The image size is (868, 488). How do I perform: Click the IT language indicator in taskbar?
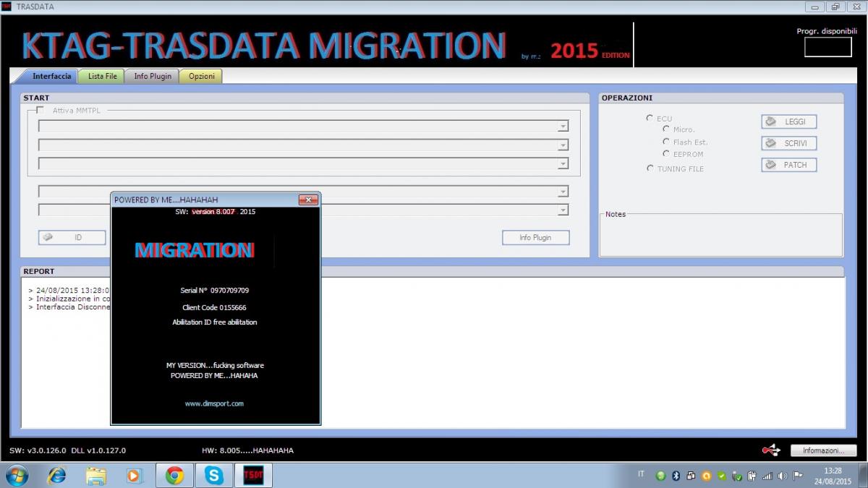pyautogui.click(x=641, y=474)
